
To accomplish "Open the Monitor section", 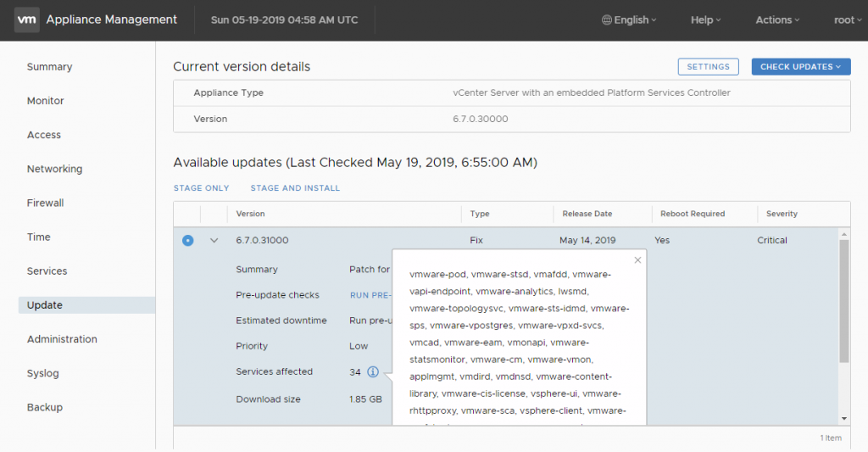I will [x=46, y=101].
